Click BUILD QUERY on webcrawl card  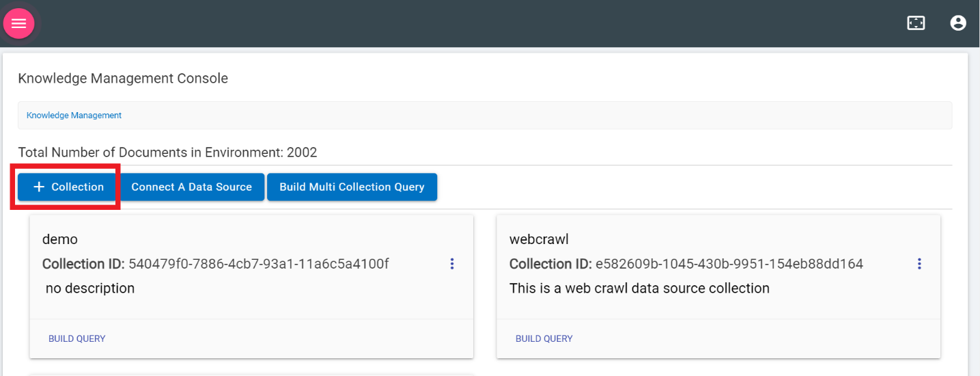[x=544, y=338]
